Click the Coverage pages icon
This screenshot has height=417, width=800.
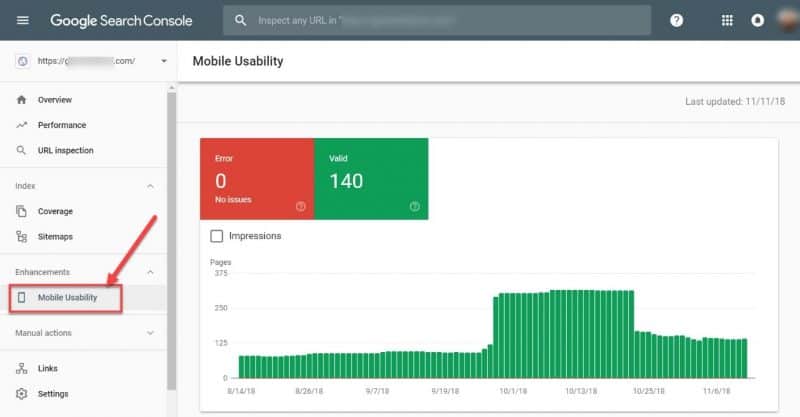(x=21, y=211)
